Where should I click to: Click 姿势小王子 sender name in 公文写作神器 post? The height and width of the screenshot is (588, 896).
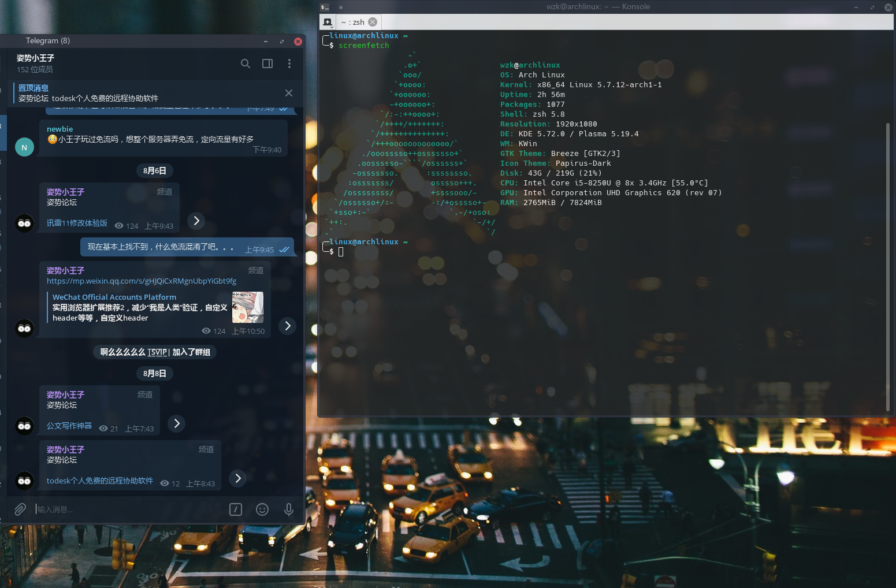[65, 395]
